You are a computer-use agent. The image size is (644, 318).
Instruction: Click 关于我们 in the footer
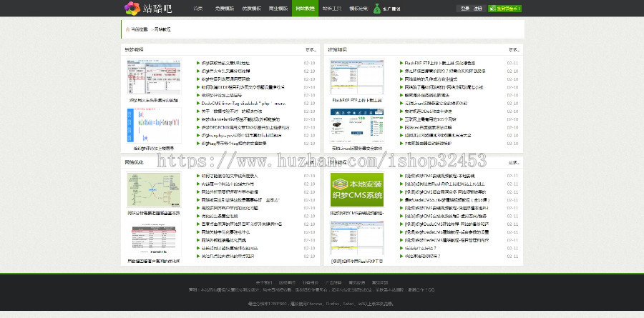263,283
